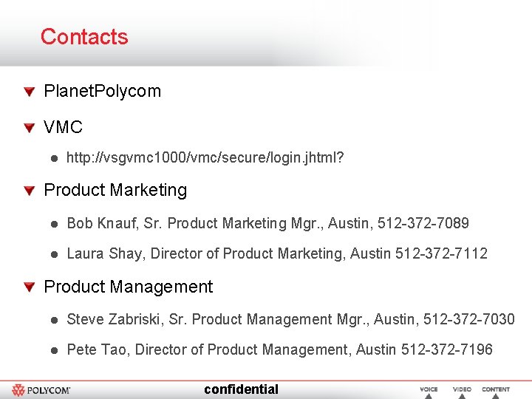
Task: Click the red arrow bullet beside VMC
Action: (x=29, y=128)
